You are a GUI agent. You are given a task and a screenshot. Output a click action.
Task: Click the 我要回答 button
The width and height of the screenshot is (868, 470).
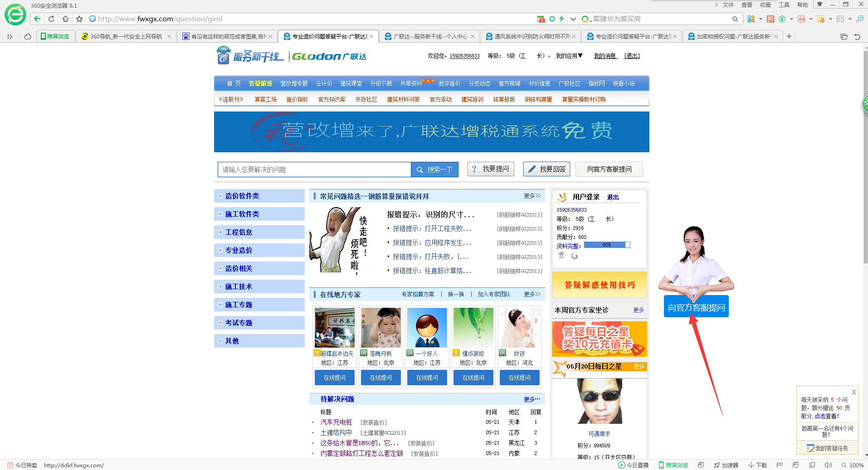point(546,169)
